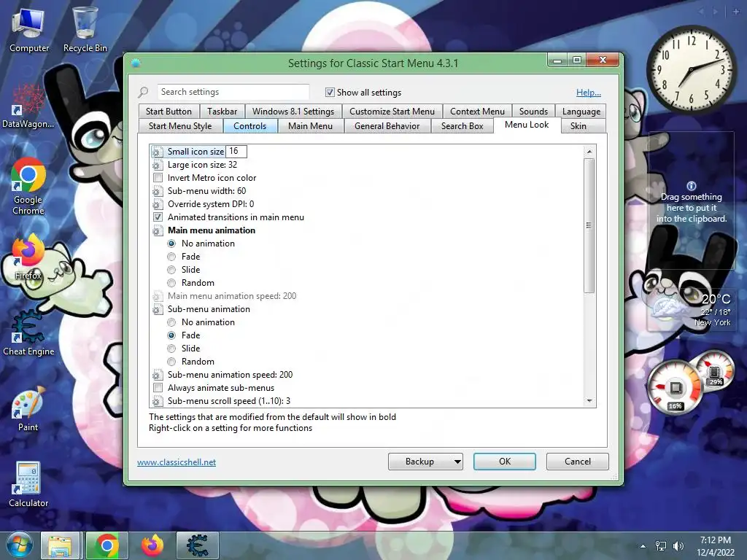The image size is (747, 560).
Task: Click the gear icon beside Override system DPI
Action: coord(157,204)
